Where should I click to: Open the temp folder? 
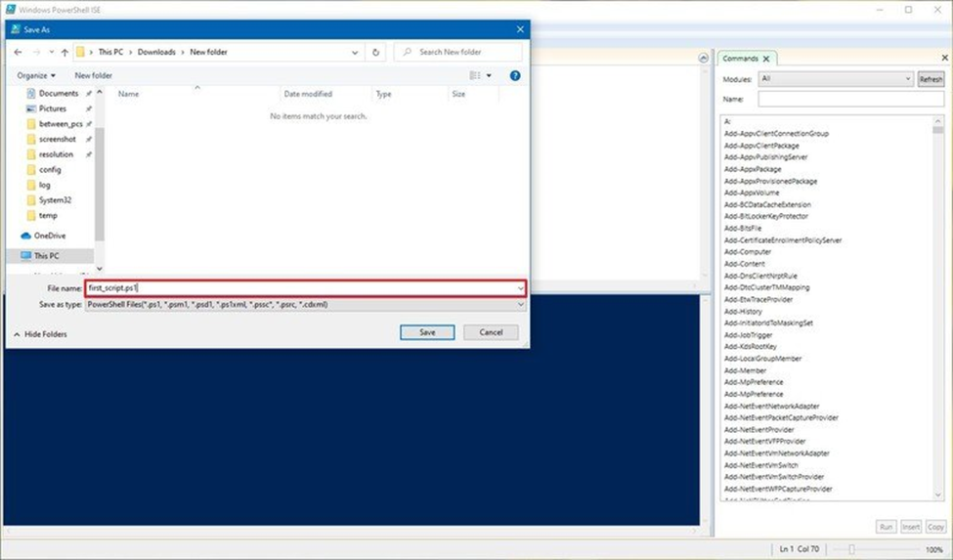click(x=48, y=215)
